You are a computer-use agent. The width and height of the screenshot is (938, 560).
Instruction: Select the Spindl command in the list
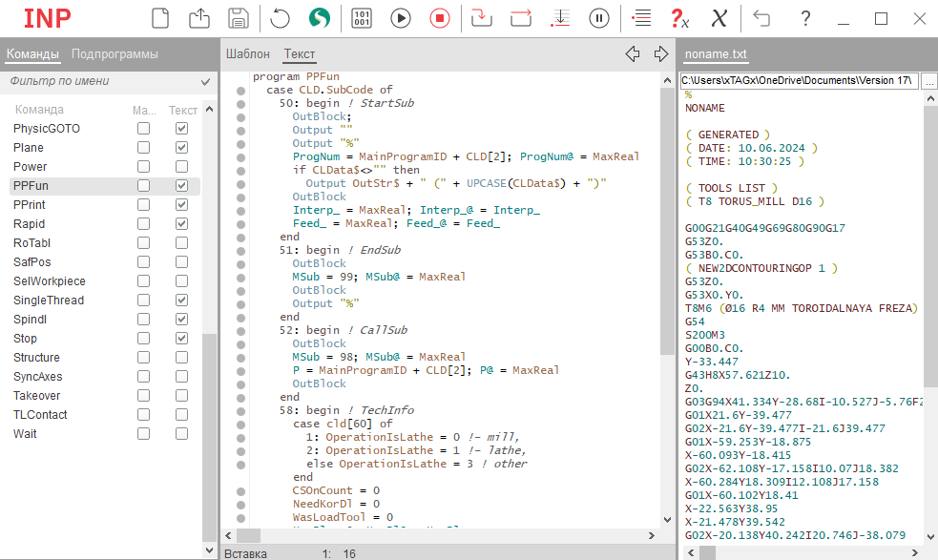(x=30, y=320)
